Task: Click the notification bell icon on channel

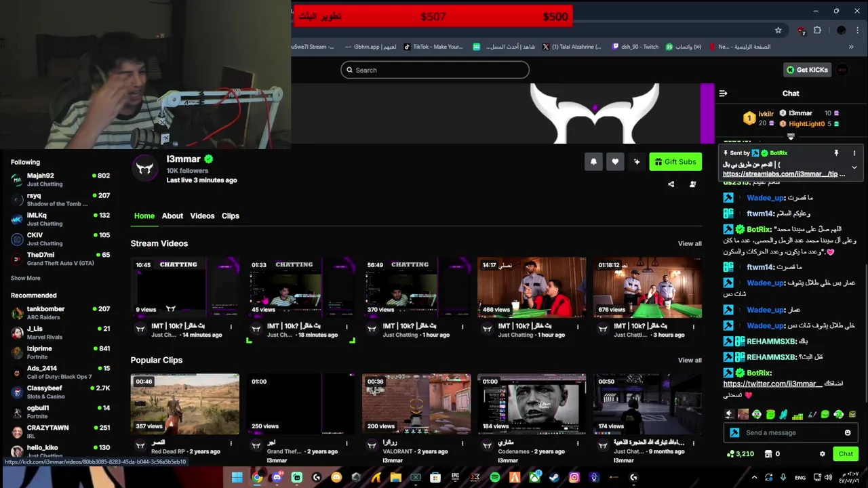Action: click(593, 161)
